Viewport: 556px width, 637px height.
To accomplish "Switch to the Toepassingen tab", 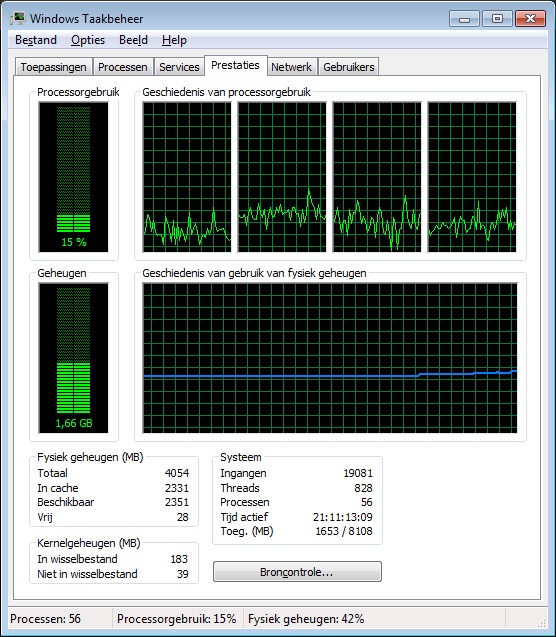I will (54, 67).
